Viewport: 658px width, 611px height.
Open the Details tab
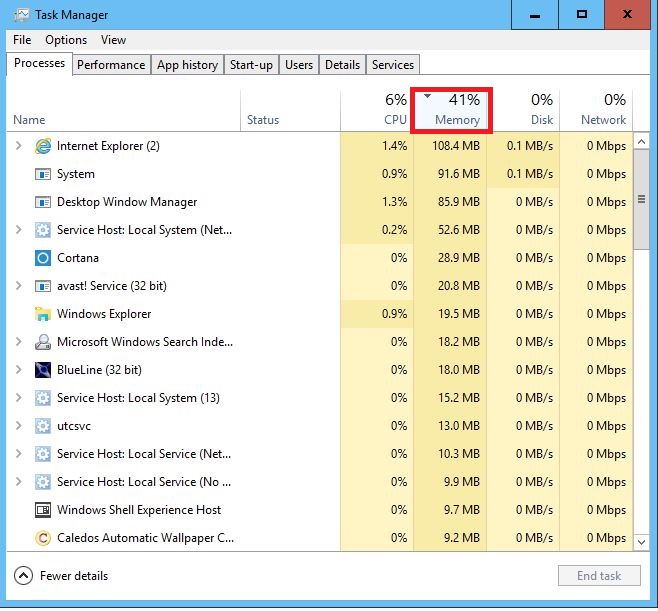point(342,65)
